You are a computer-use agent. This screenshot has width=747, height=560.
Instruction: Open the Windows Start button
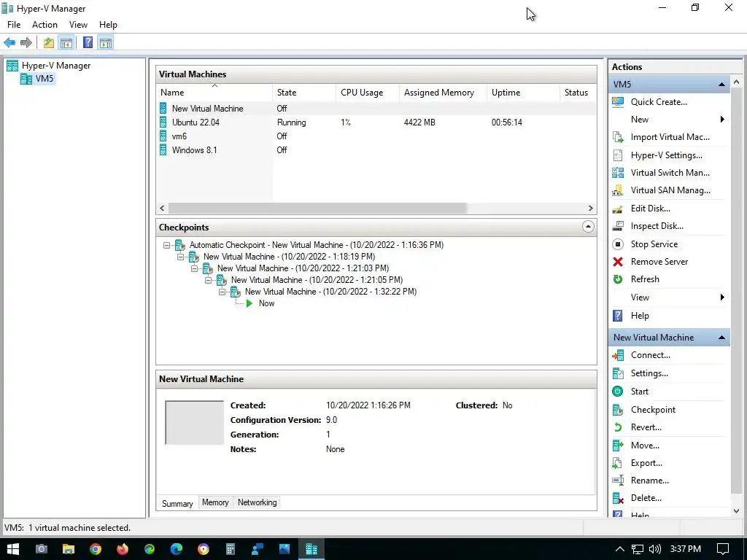[x=13, y=549]
